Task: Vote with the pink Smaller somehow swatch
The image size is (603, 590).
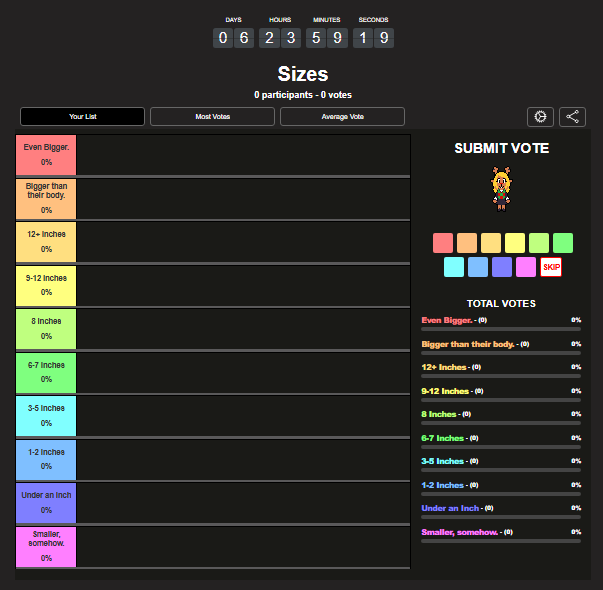Action: pos(526,267)
